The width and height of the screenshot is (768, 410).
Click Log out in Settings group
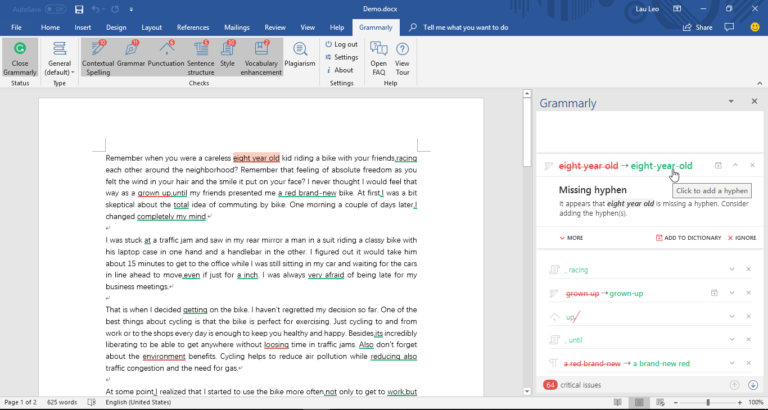click(341, 44)
